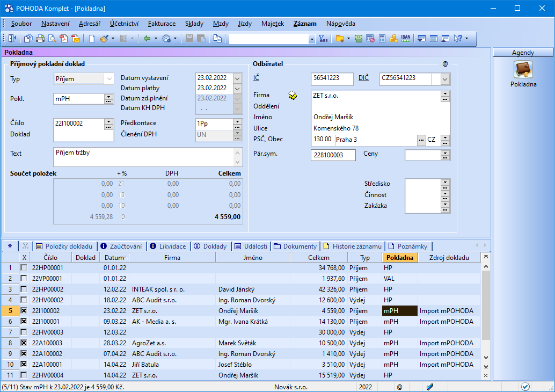Switch to the Zaúčtování tab
The image size is (555, 392).
[122, 246]
